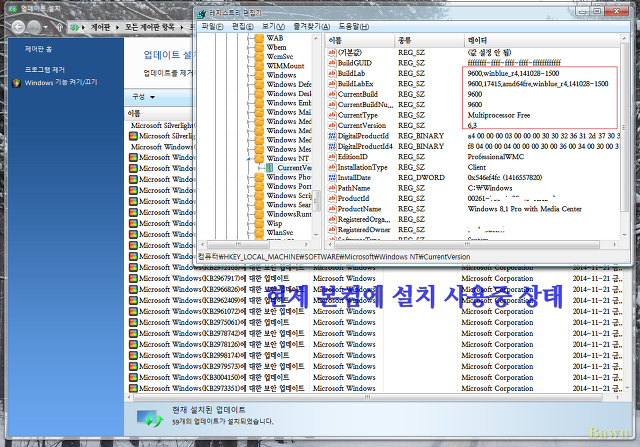Click the value list horizontal scrollbar
The width and height of the screenshot is (640, 447).
[x=467, y=245]
